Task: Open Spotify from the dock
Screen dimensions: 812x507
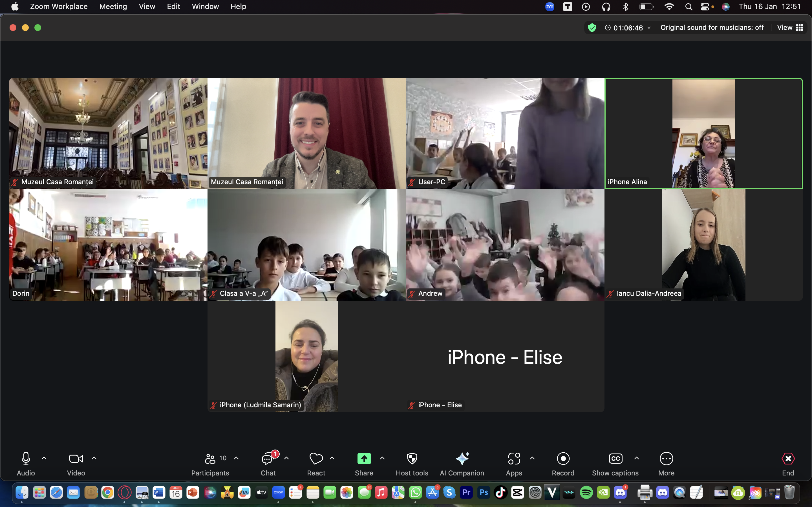Action: 586,493
